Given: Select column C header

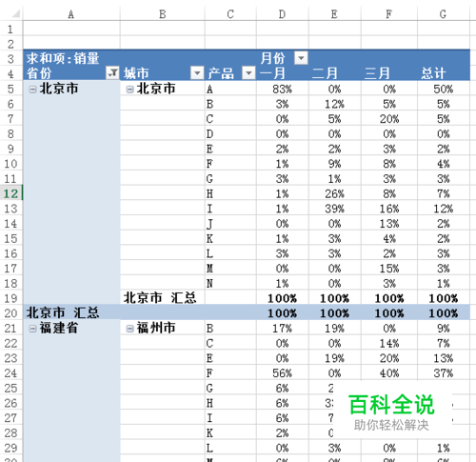Looking at the screenshot, I should [x=230, y=14].
